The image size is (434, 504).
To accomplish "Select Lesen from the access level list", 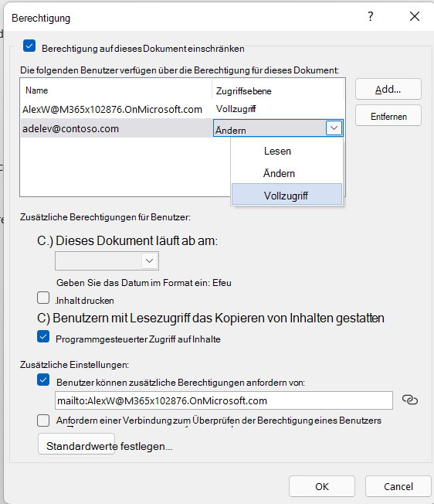I will pyautogui.click(x=287, y=151).
